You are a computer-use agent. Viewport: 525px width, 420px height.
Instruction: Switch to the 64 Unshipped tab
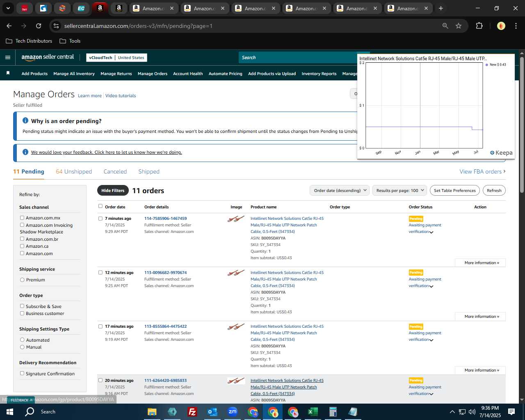[74, 171]
